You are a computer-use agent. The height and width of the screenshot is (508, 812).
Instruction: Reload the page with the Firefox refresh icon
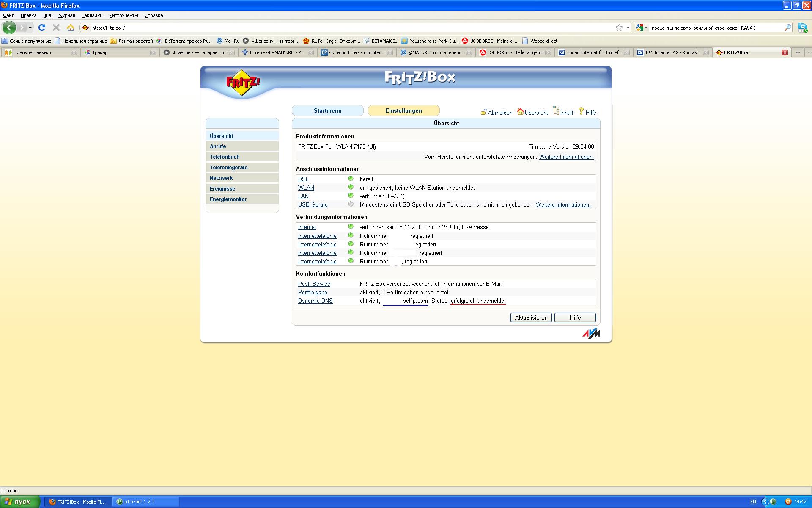[x=41, y=28]
